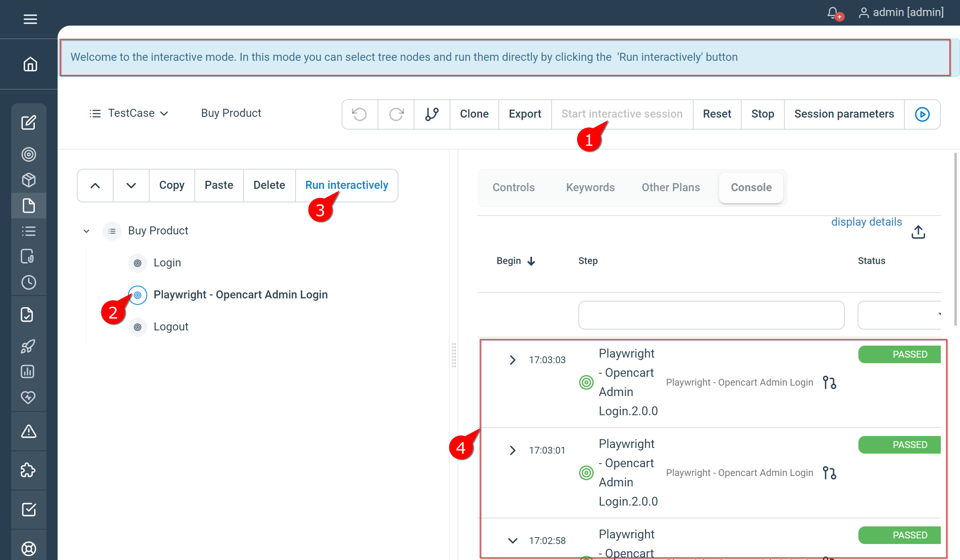Switch to the Other Plans tab
This screenshot has width=960, height=560.
click(670, 187)
